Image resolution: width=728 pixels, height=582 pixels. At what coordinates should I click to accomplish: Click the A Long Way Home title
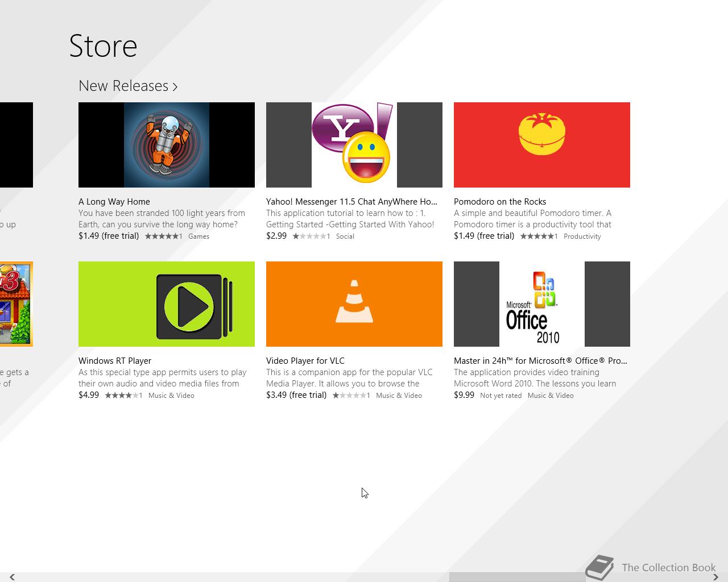[x=114, y=202]
